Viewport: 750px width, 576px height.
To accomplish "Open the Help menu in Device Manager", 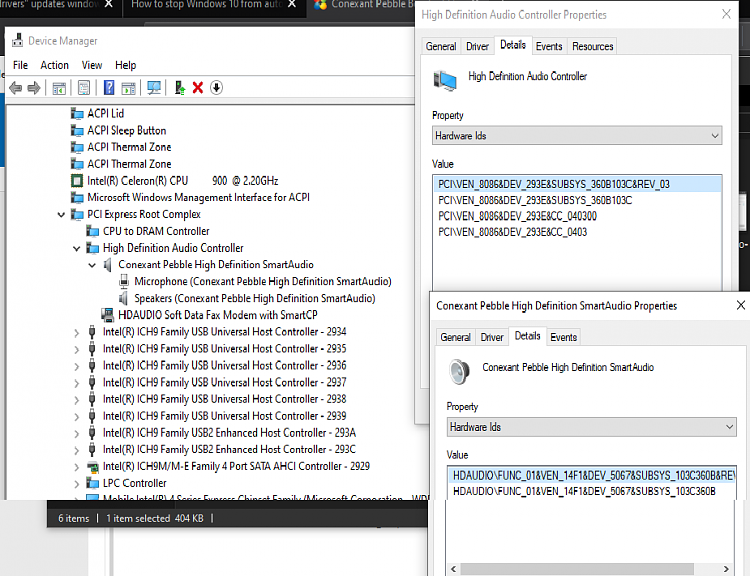I will click(125, 65).
